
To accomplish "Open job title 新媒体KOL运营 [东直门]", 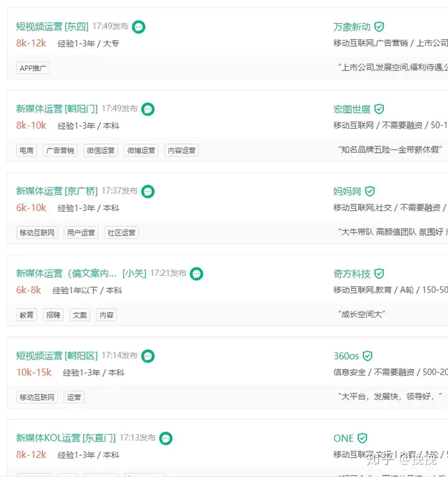I will point(66,438).
